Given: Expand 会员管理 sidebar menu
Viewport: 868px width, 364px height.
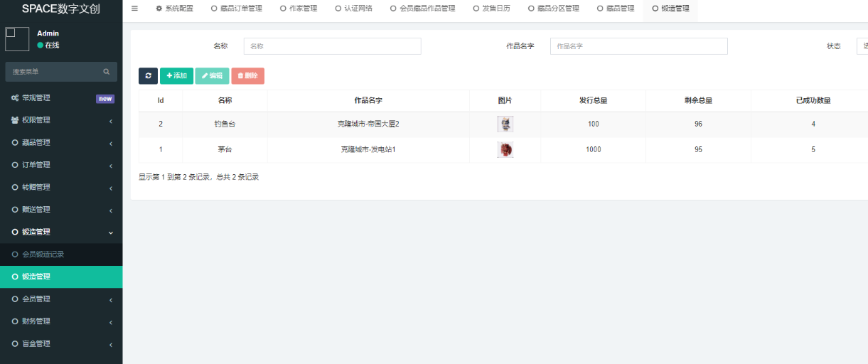Looking at the screenshot, I should point(61,299).
